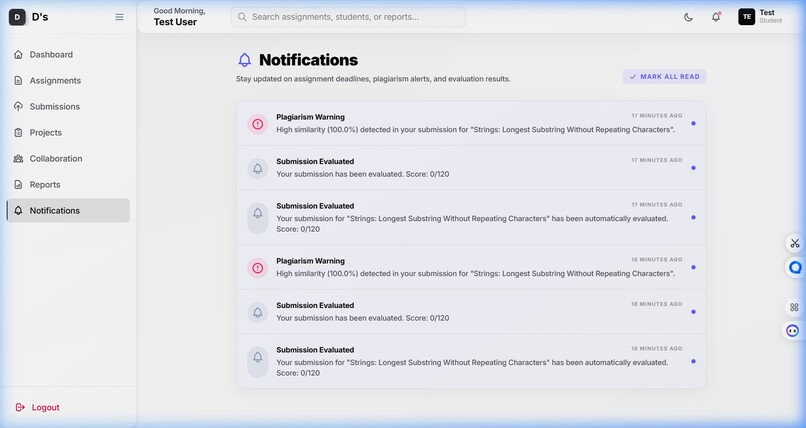Open the first Plagiarism Warning title

click(x=310, y=117)
